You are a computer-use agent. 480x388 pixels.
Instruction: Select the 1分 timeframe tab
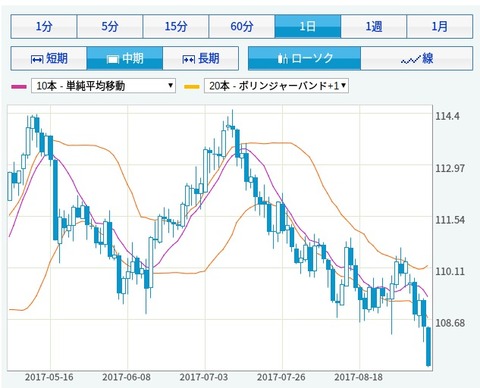pyautogui.click(x=44, y=26)
